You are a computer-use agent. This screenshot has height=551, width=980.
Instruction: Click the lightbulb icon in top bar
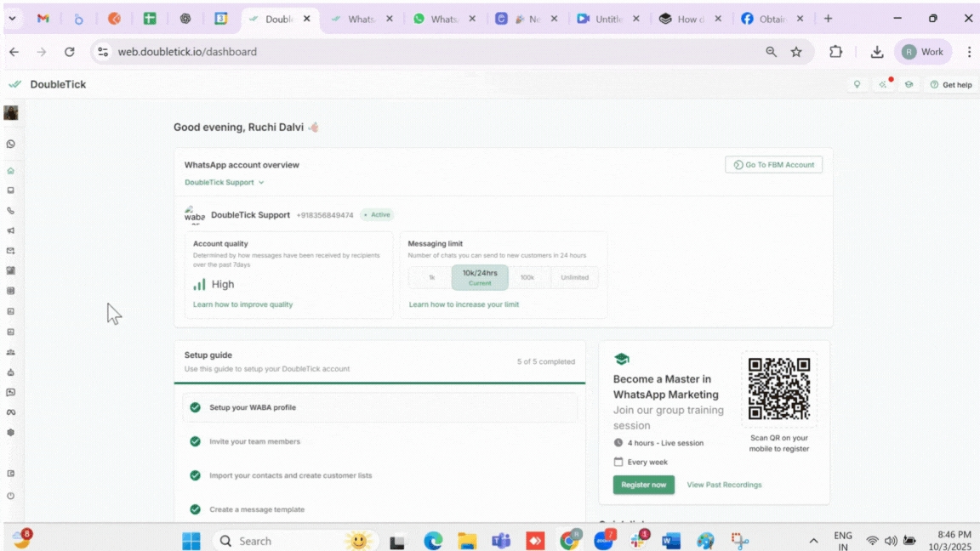(x=857, y=84)
